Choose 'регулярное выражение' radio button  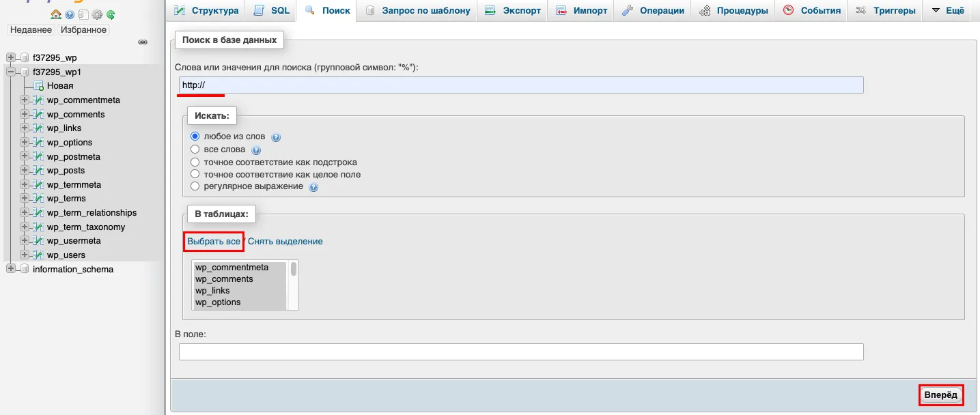(x=195, y=186)
